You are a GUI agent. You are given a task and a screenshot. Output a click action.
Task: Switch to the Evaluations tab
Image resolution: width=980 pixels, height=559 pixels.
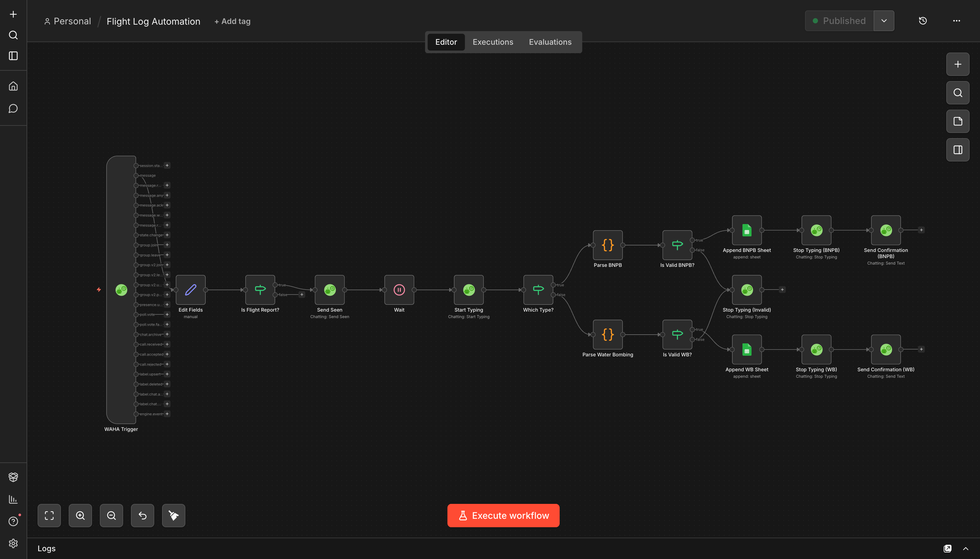click(x=550, y=42)
